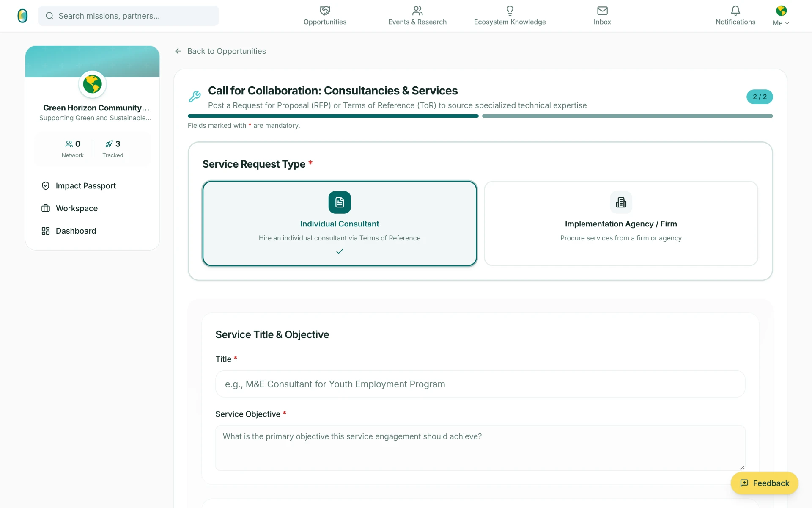Image resolution: width=812 pixels, height=508 pixels.
Task: Click the Impact Passport shield icon
Action: pos(46,186)
